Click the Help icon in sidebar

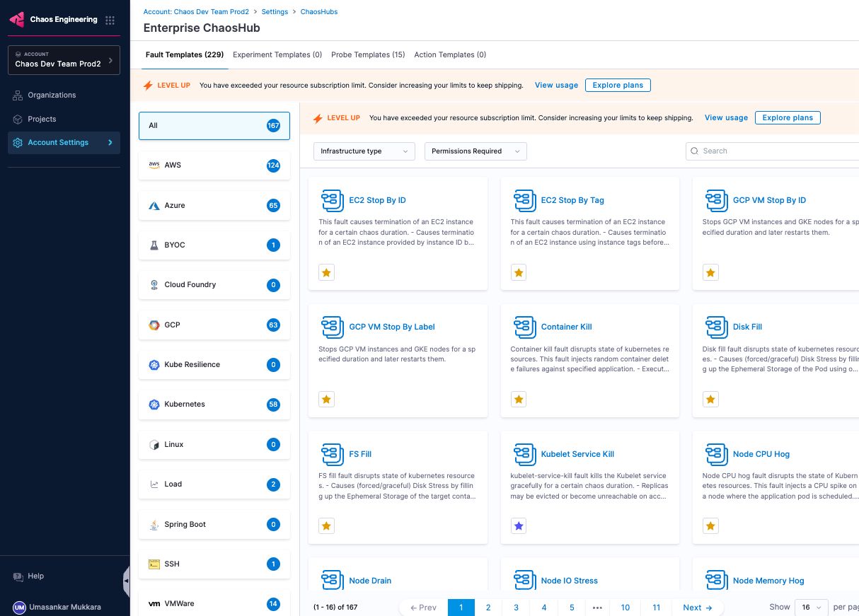(18, 576)
